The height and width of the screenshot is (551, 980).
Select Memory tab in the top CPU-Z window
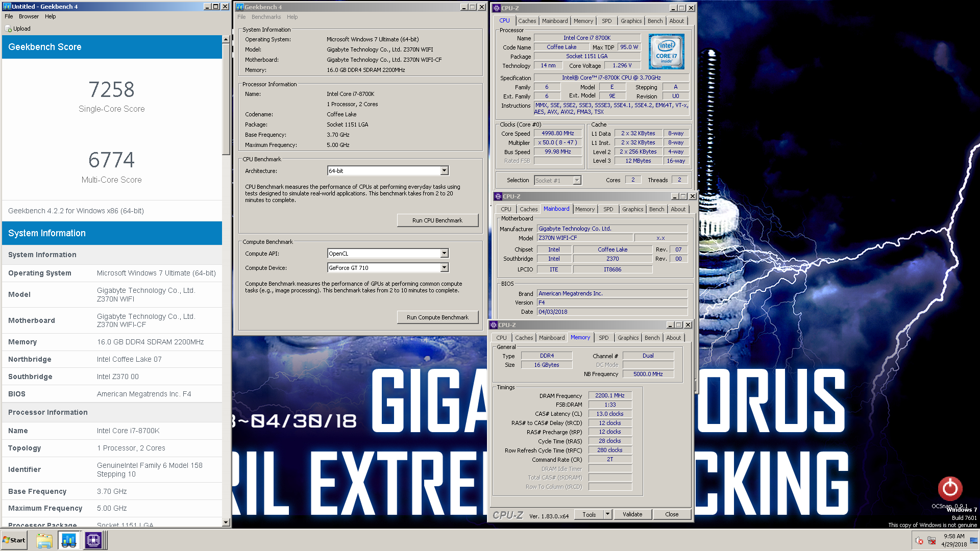(x=583, y=21)
